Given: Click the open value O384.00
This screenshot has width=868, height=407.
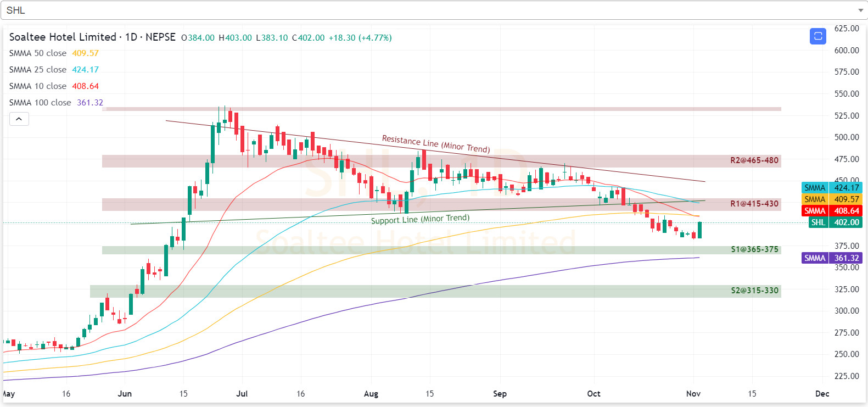Looking at the screenshot, I should pos(198,38).
